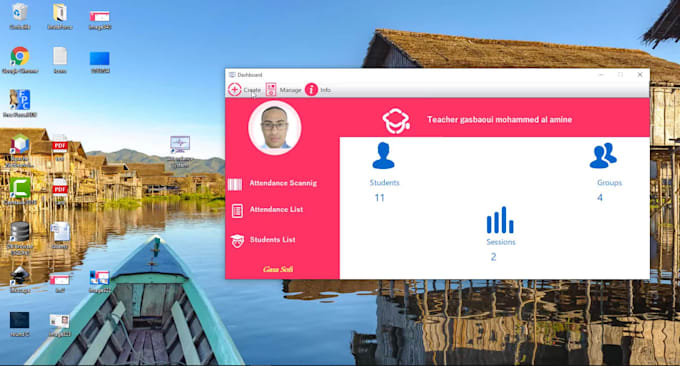Select the black Inkscape-style desktop shortcut

point(20,279)
